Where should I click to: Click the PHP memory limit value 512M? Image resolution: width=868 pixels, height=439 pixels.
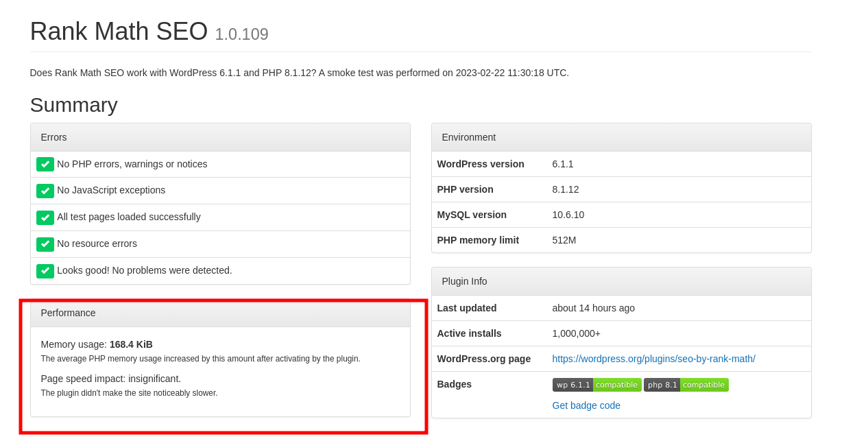click(x=564, y=240)
